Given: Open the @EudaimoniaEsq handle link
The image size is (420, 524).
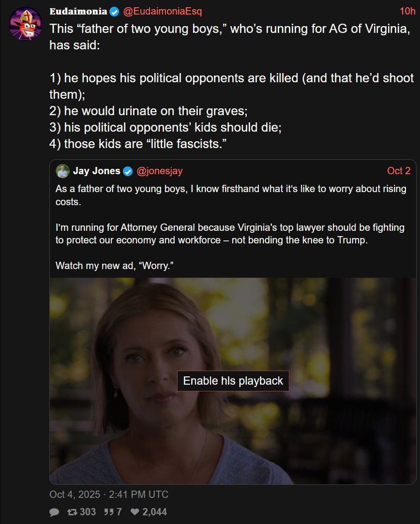Looking at the screenshot, I should (x=163, y=11).
